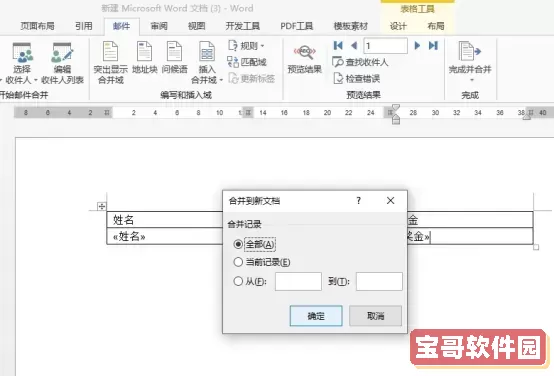Switch to Page Layout (页面布局) tab
This screenshot has width=554, height=376.
click(37, 26)
